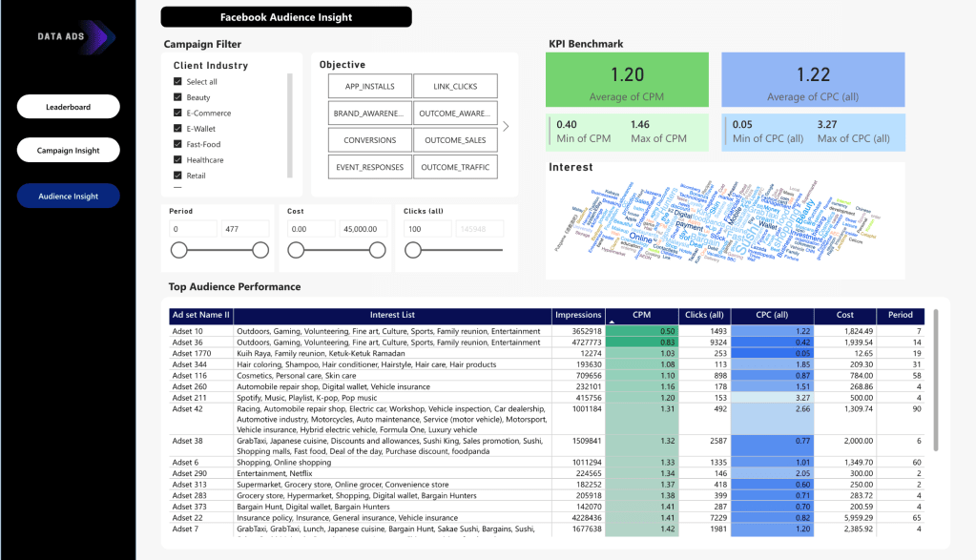Click the sort arrow above CPM column
Image resolution: width=976 pixels, height=560 pixels.
[x=612, y=324]
